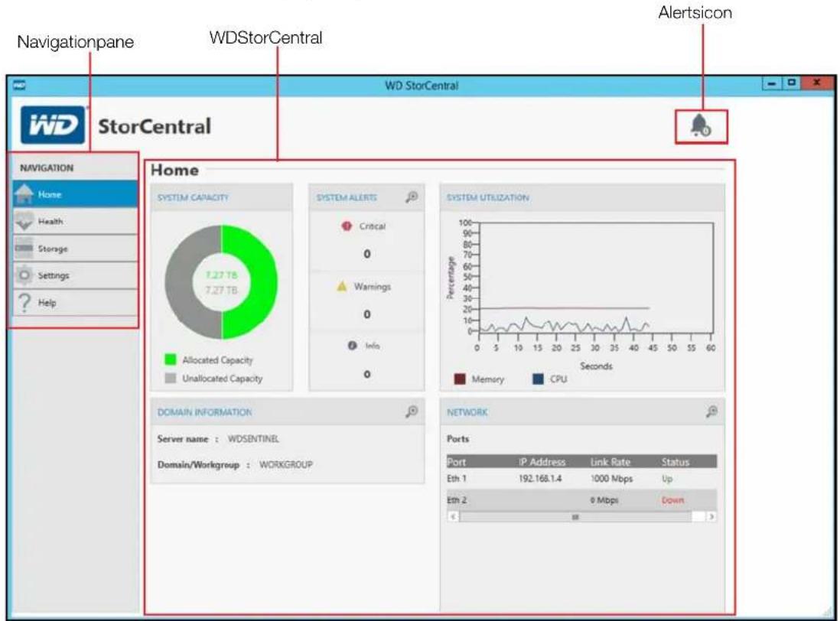840x621 pixels.
Task: Click the network table left scroll arrow
Action: [453, 517]
